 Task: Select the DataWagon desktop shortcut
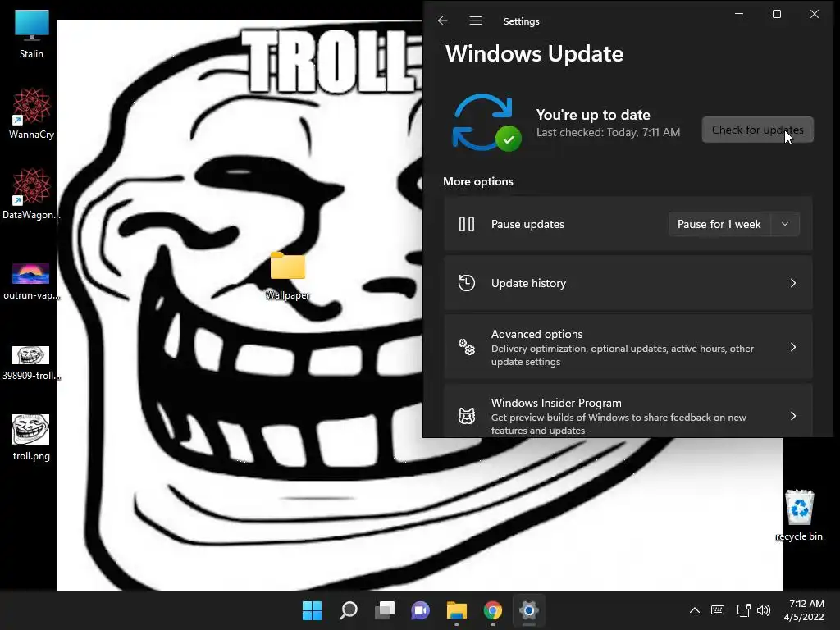pyautogui.click(x=32, y=194)
